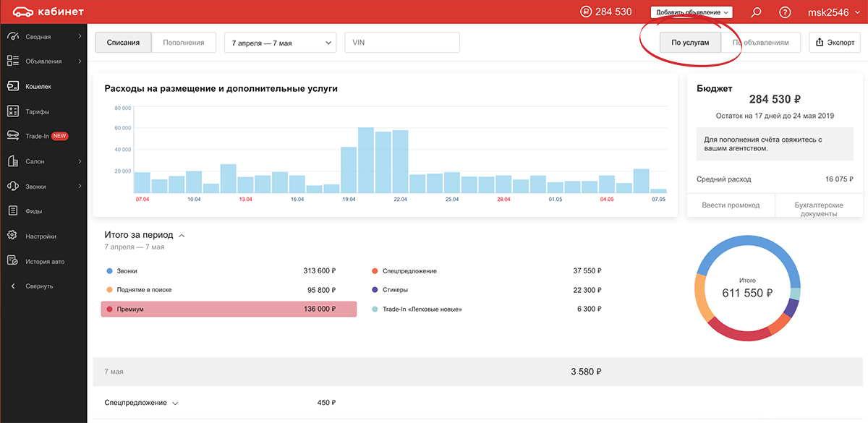Click the VIN input field
Screen dimensions: 868x423
pos(402,43)
